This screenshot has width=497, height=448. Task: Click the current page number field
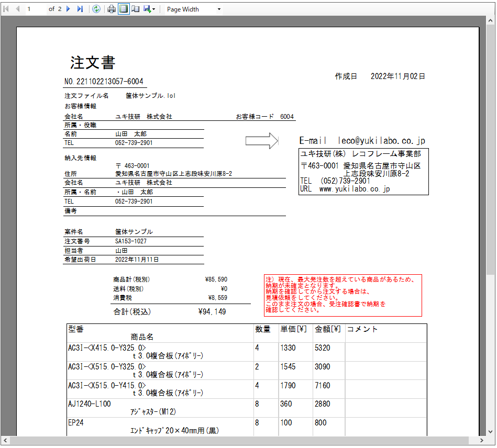(35, 9)
